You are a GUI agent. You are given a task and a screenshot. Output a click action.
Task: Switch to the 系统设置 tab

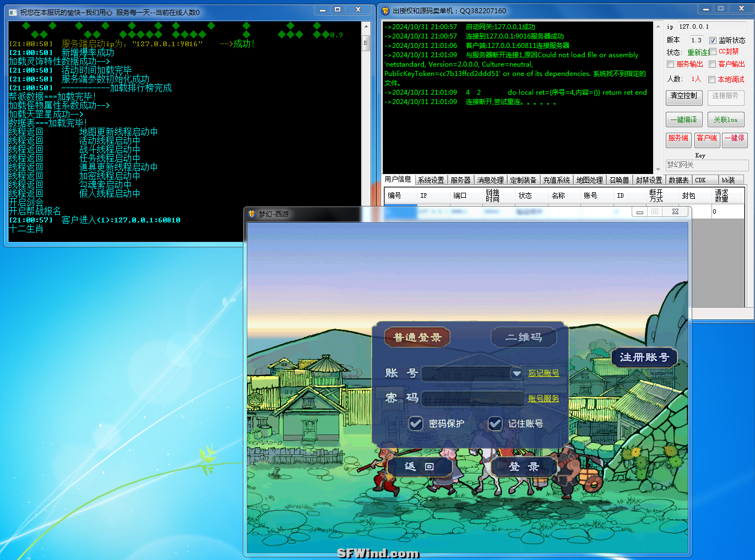click(431, 180)
